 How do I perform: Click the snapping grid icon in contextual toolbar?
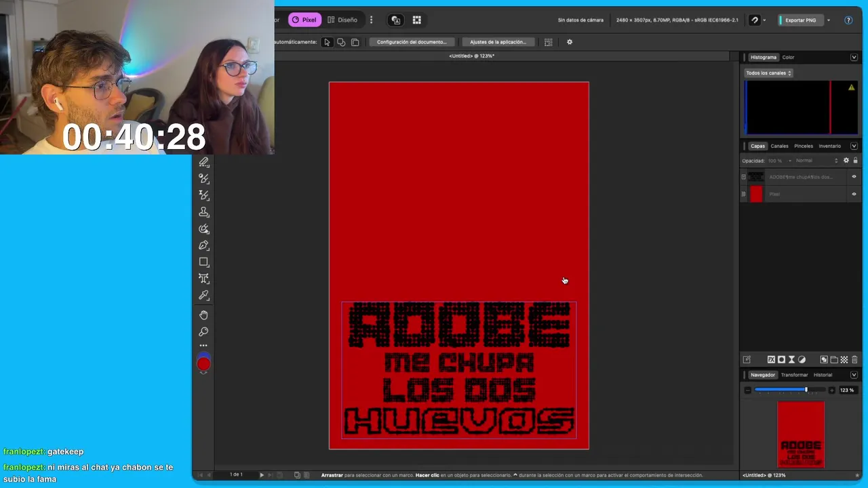pyautogui.click(x=549, y=42)
